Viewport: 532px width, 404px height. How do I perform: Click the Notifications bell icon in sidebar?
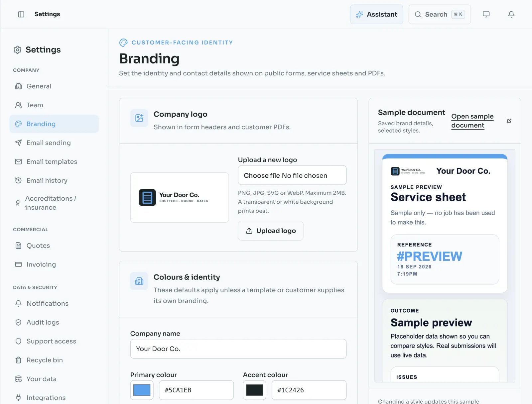tap(18, 304)
